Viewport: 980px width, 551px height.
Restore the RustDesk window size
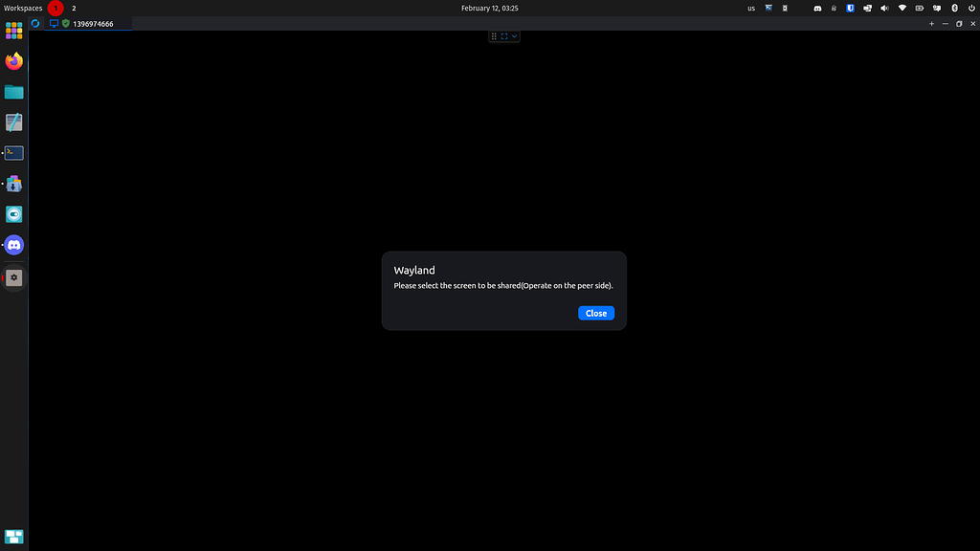959,24
